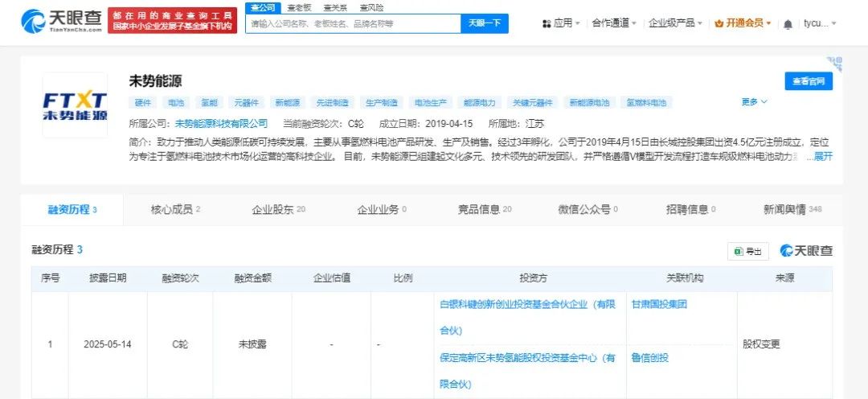Open the 新闻舆情 tab
This screenshot has height=399, width=868.
point(792,209)
